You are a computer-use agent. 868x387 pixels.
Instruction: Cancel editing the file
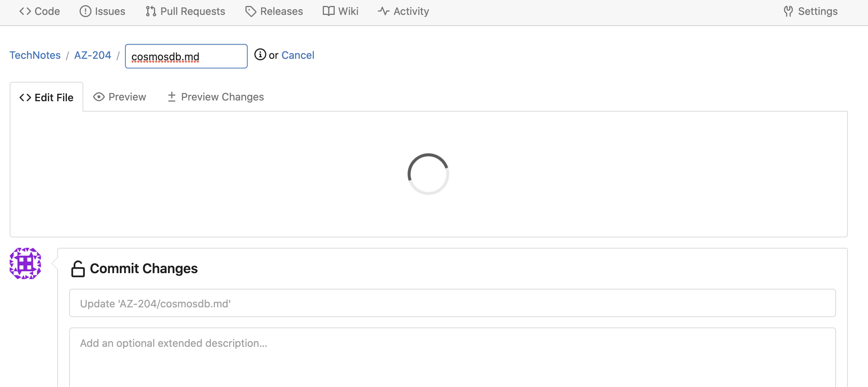(298, 55)
